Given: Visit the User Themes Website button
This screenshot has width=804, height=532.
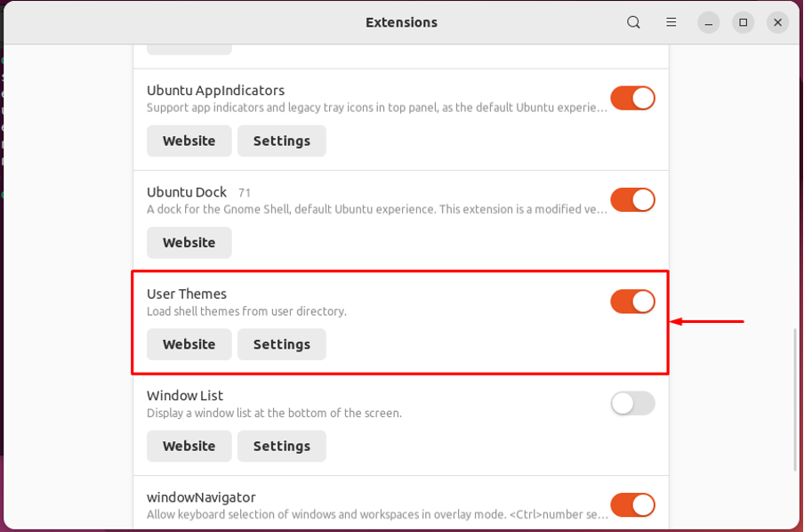Looking at the screenshot, I should [189, 344].
